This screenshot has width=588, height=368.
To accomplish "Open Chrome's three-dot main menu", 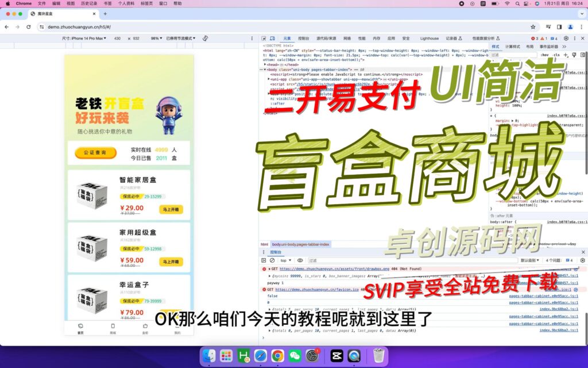I will (x=582, y=27).
